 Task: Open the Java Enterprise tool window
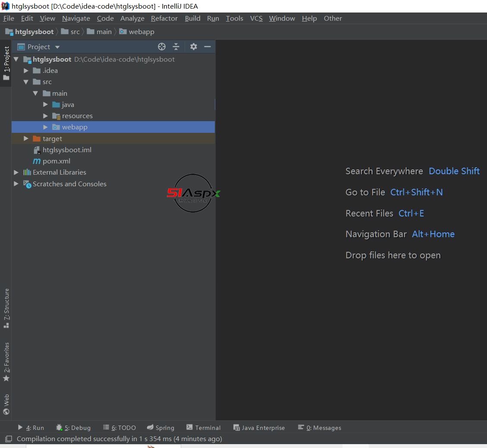(259, 427)
